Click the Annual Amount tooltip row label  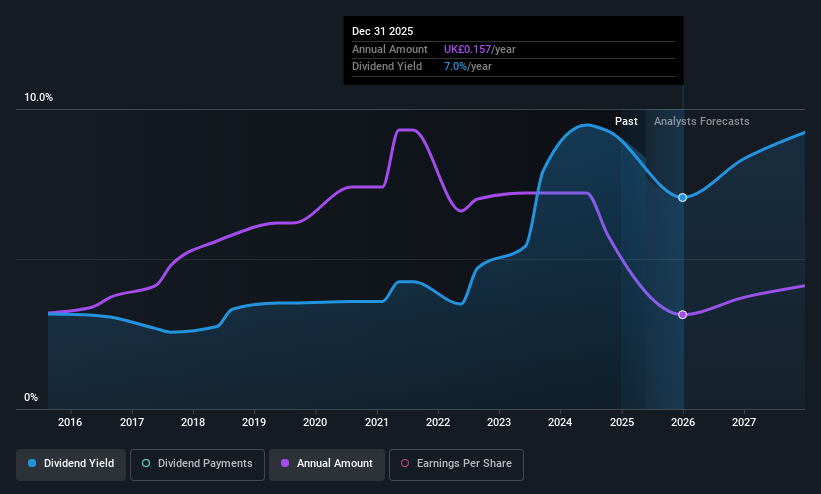click(390, 49)
